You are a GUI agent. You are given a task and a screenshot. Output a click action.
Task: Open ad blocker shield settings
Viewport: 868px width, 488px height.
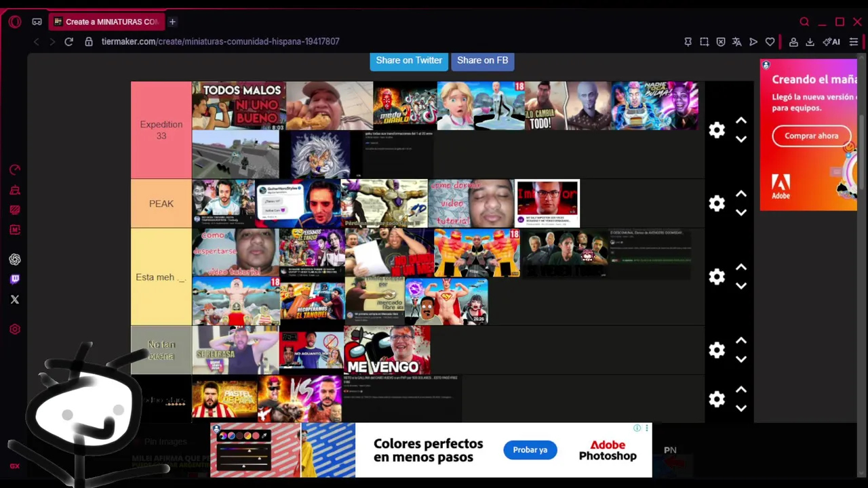click(x=720, y=41)
